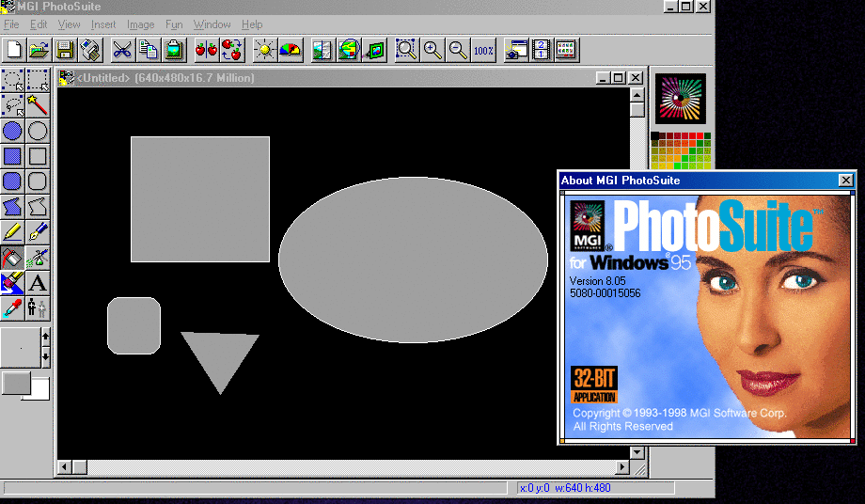Increase brush size with up arrow
The width and height of the screenshot is (865, 504).
pos(45,336)
